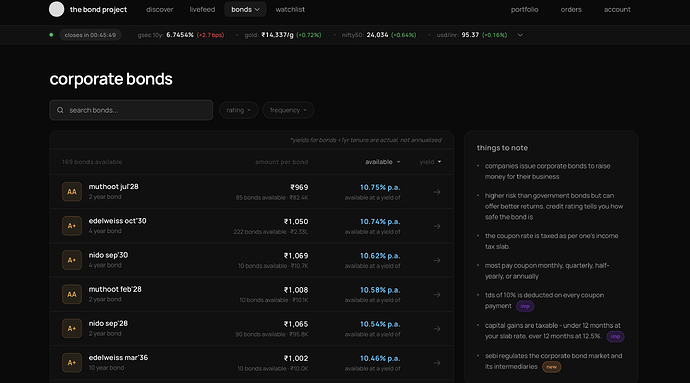
Task: Open the rating filter dropdown
Action: (x=239, y=110)
